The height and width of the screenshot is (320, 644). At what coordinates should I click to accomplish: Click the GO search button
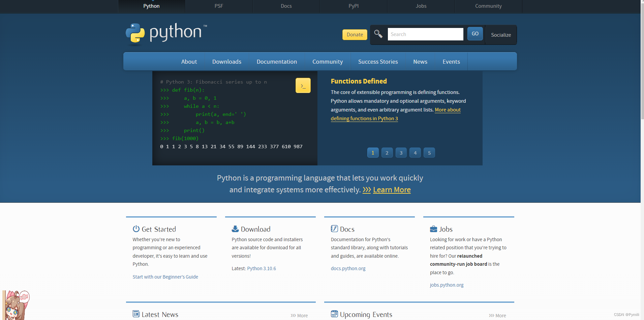475,34
